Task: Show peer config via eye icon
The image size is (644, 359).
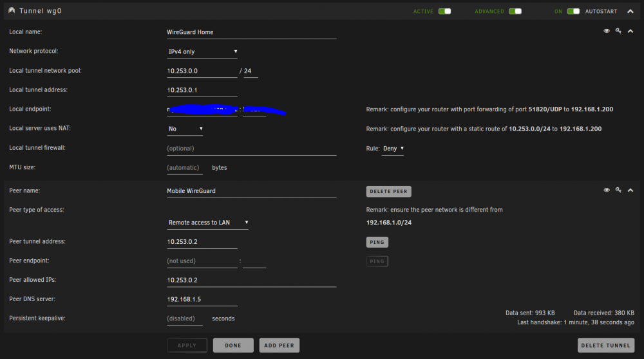Action: point(606,190)
